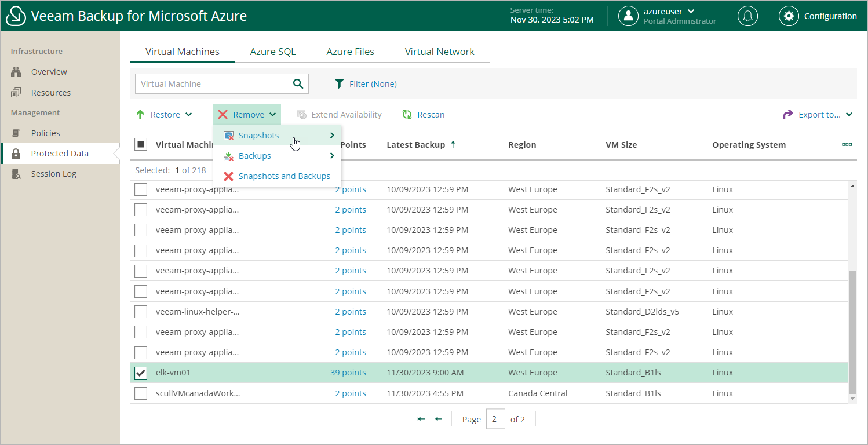Check the checkbox just above veeam-linux-helper row
Image resolution: width=868 pixels, height=445 pixels.
(141, 291)
